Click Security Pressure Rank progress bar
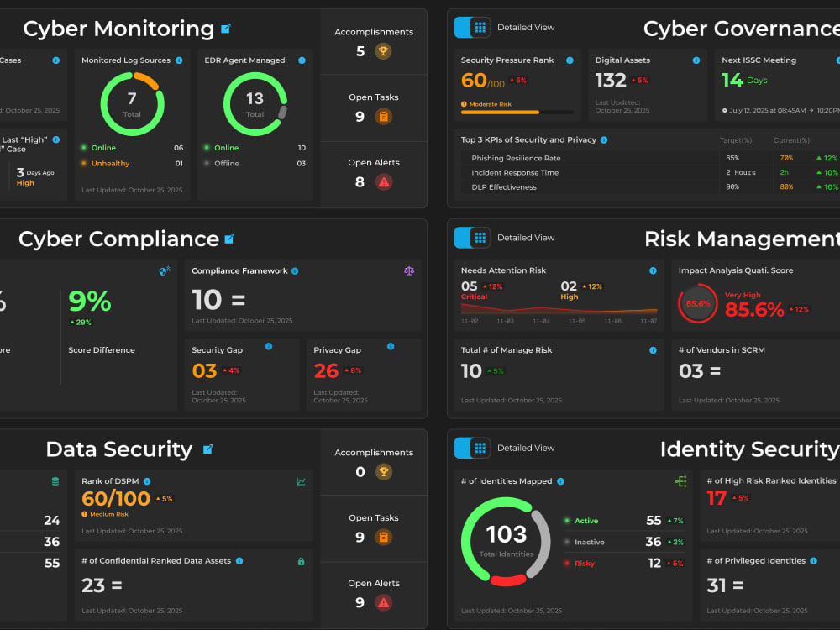Viewport: 840px width, 630px height. pyautogui.click(x=517, y=113)
